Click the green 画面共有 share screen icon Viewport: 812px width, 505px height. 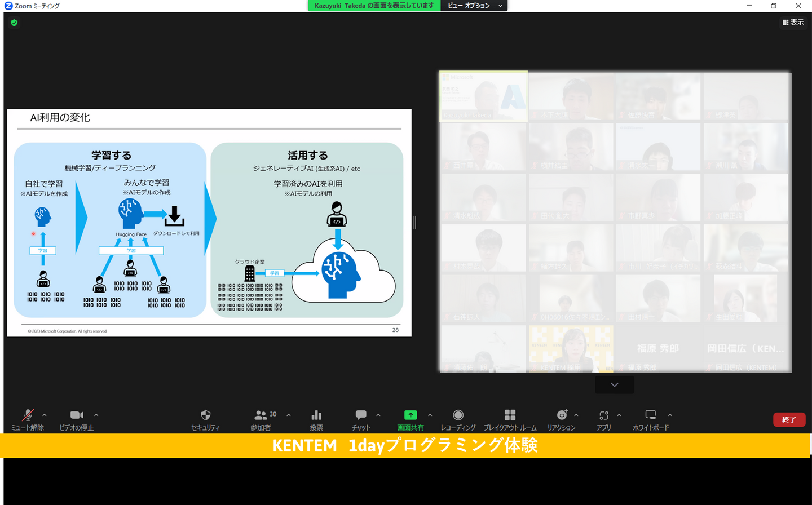[411, 415]
